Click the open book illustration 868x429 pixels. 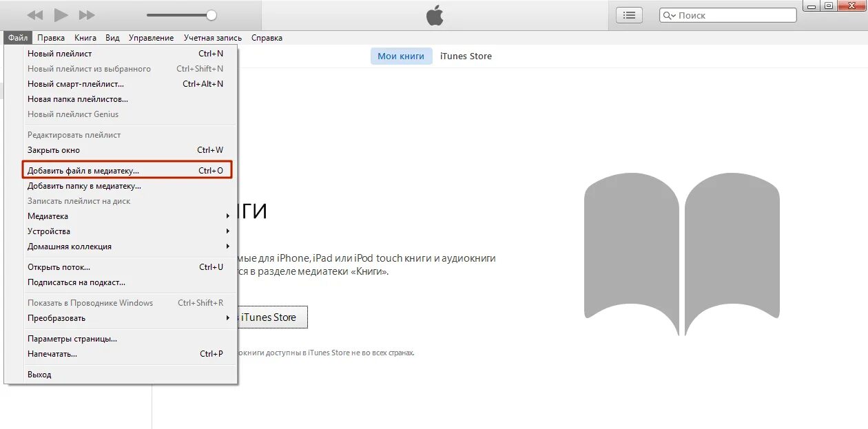(682, 253)
